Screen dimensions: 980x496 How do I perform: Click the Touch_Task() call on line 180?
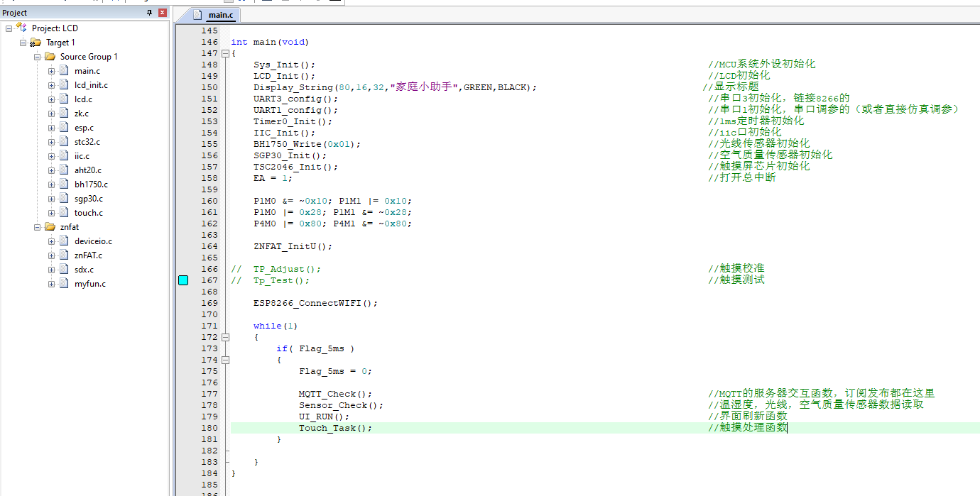(335, 428)
